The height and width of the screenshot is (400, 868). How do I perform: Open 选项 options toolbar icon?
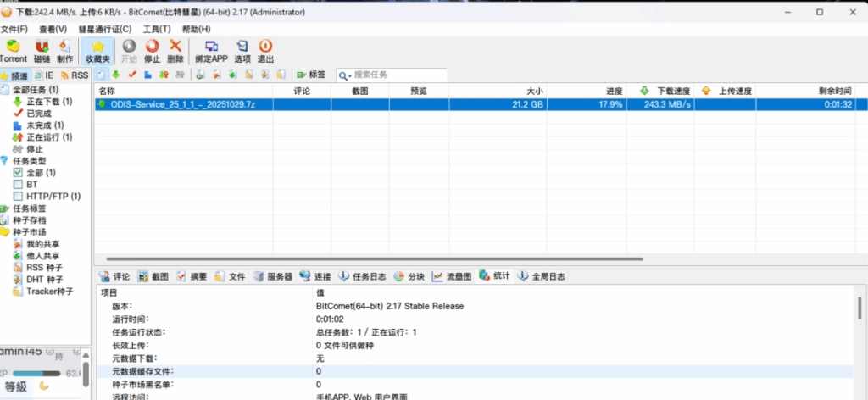[242, 50]
